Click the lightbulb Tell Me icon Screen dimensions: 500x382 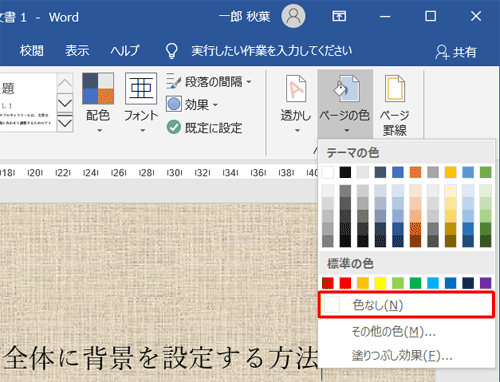[x=172, y=51]
